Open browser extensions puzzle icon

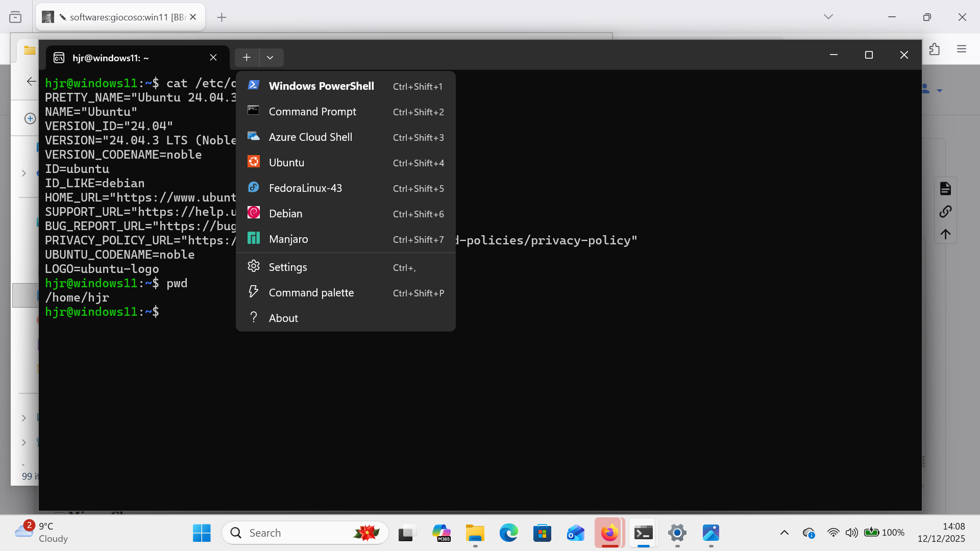(x=934, y=49)
